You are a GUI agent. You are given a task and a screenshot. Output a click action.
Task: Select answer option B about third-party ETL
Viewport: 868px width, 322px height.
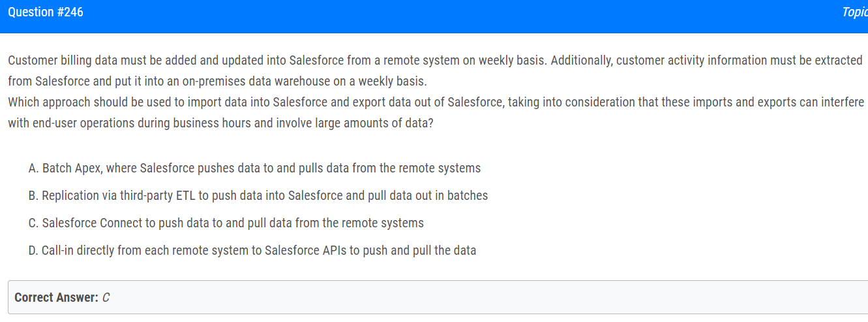(x=258, y=196)
